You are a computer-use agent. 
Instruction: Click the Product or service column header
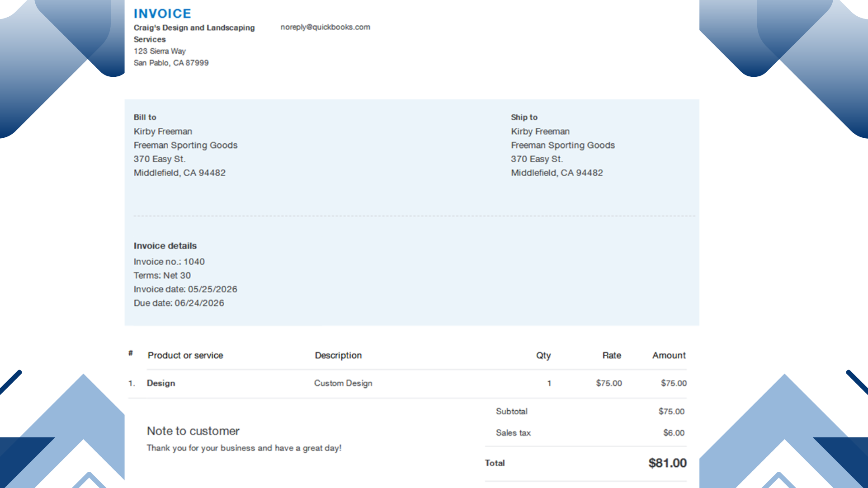[x=185, y=356]
